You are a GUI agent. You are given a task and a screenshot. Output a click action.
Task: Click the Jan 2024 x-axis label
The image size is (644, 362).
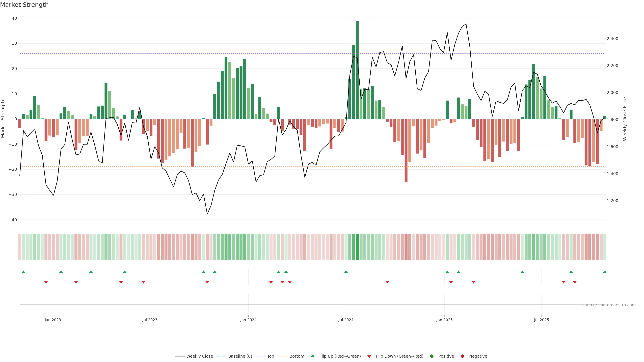[248, 320]
